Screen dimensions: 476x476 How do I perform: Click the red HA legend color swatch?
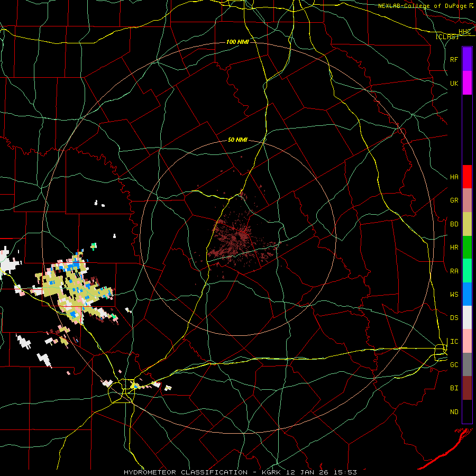(467, 177)
